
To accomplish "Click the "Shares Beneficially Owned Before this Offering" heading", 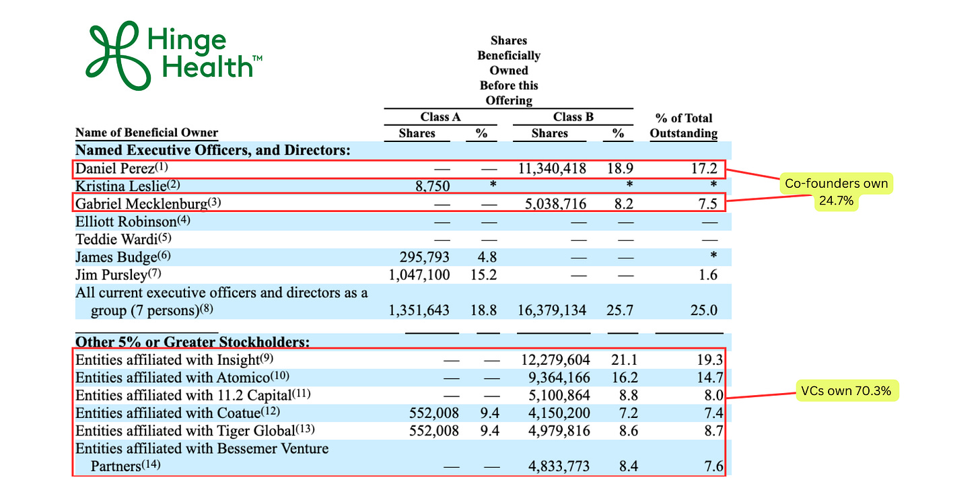I will coord(509,71).
